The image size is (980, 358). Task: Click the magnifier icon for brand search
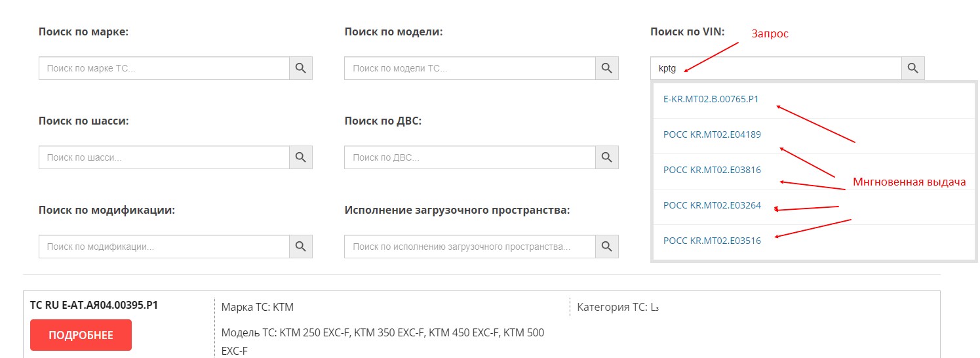point(300,68)
